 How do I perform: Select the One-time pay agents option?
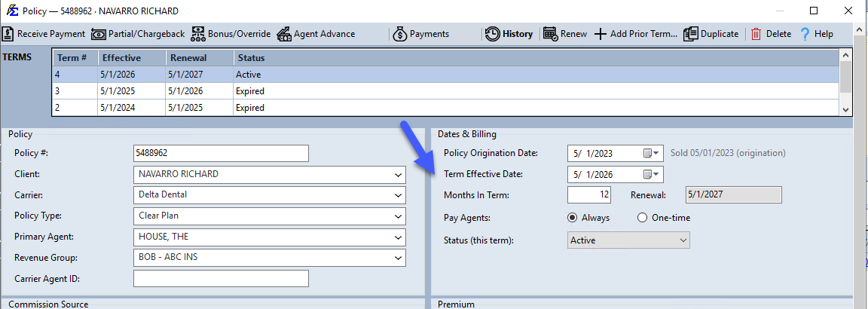pos(642,218)
